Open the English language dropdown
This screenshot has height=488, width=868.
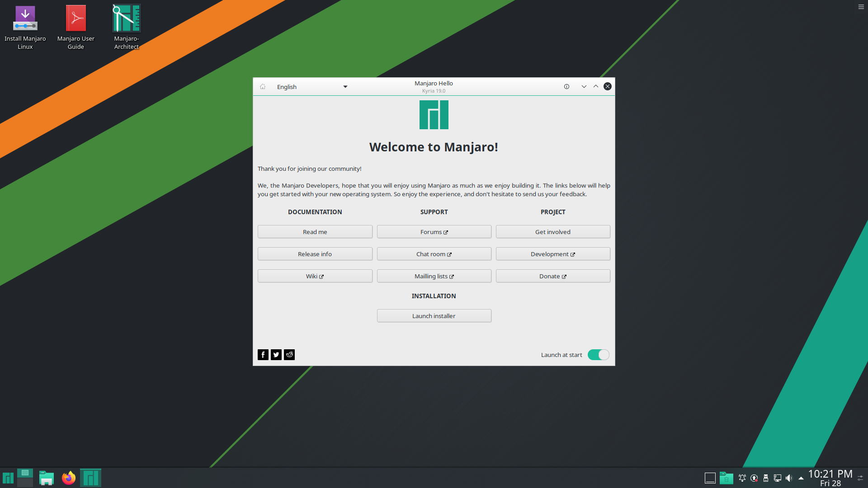point(312,87)
